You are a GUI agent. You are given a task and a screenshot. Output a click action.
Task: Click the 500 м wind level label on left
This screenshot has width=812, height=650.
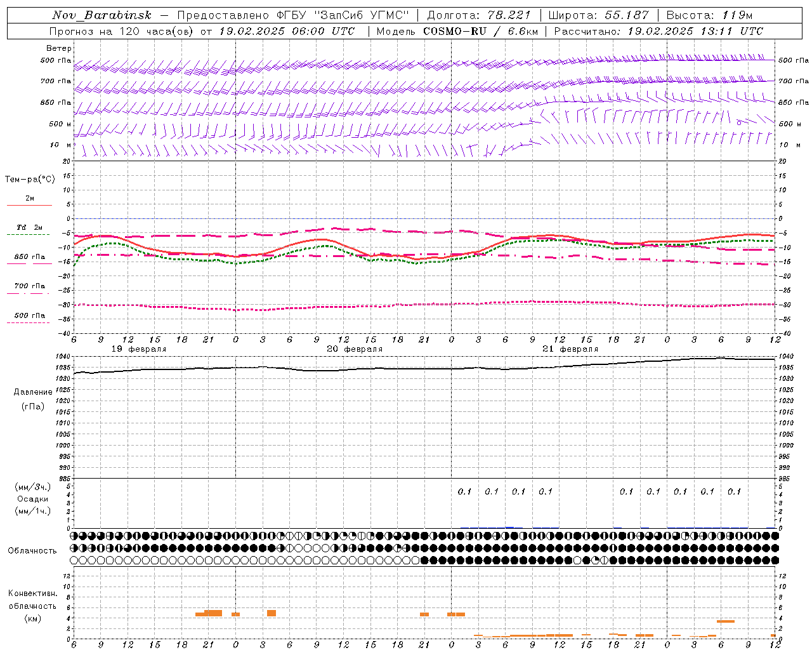click(60, 124)
